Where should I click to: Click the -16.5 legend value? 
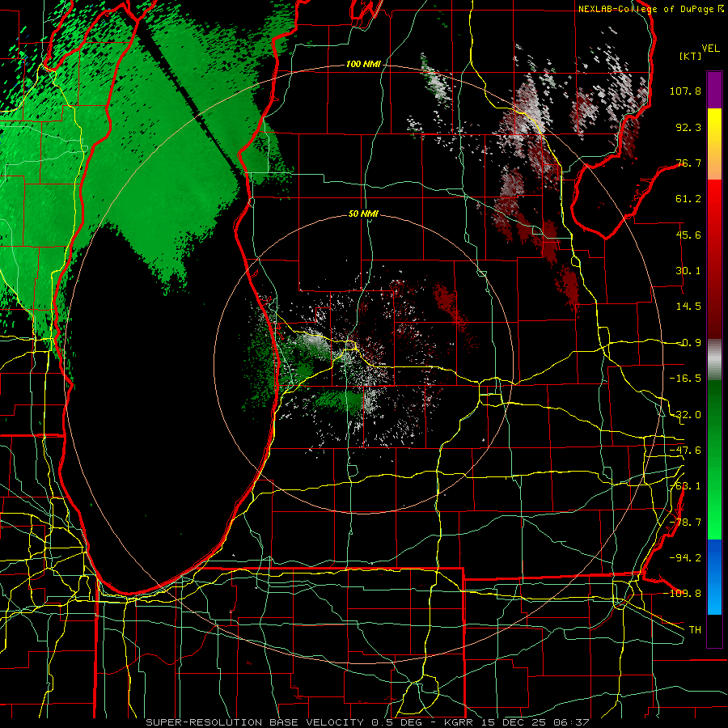[x=685, y=379]
